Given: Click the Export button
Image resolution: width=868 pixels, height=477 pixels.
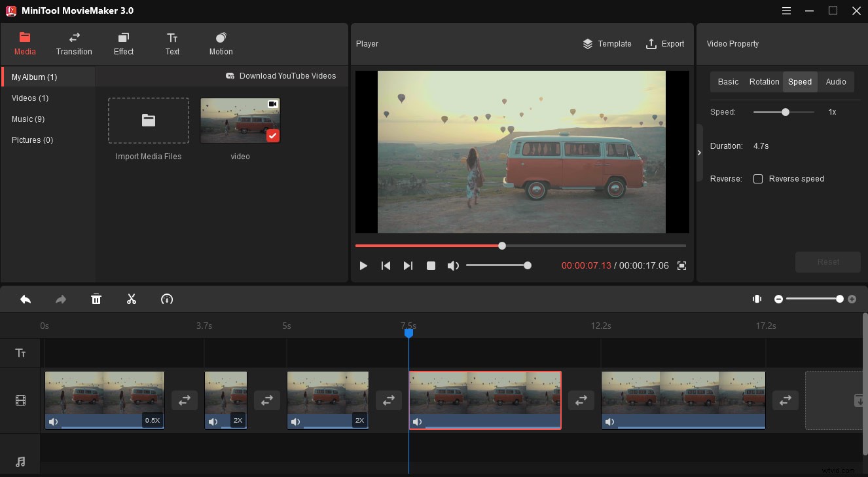Looking at the screenshot, I should pyautogui.click(x=665, y=44).
